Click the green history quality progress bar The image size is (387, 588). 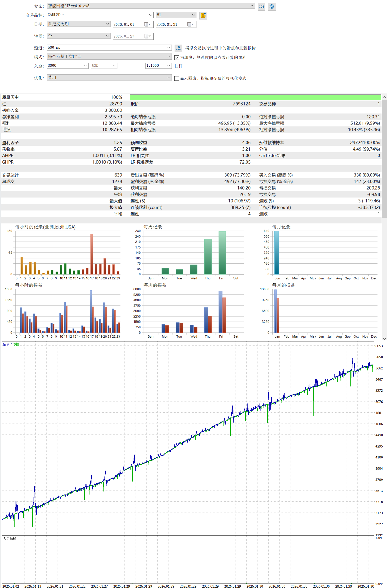[255, 97]
